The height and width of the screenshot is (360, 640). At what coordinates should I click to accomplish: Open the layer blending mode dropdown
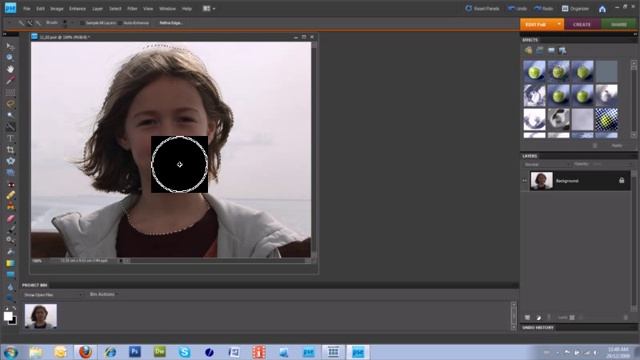546,164
